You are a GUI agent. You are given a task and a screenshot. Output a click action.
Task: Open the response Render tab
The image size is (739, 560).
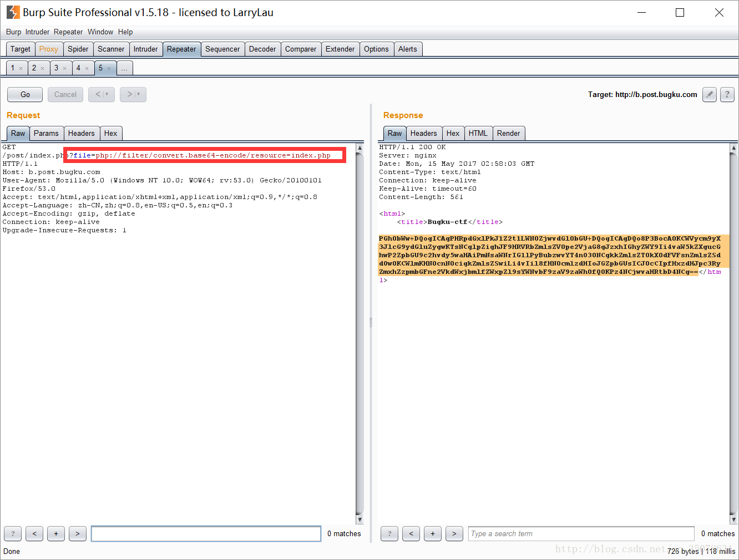coord(509,133)
